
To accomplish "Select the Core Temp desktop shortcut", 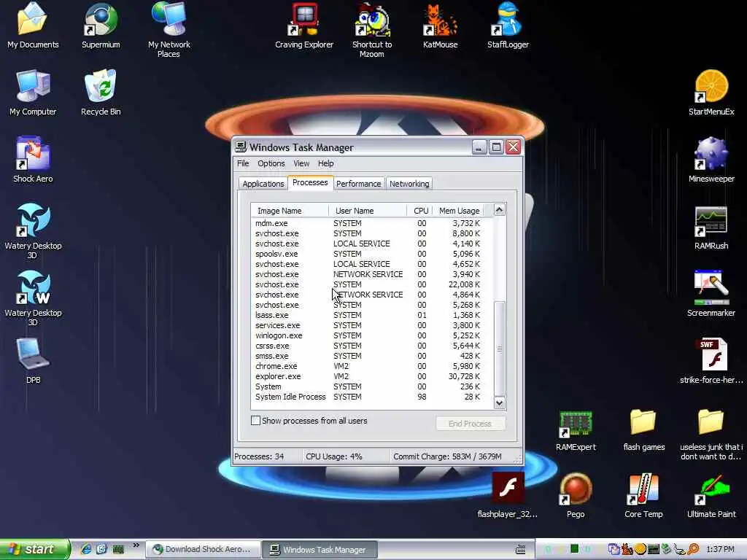I will pos(643,495).
